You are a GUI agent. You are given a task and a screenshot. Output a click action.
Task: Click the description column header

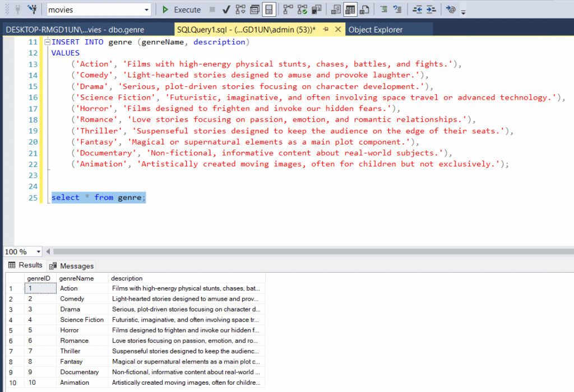[x=187, y=278]
